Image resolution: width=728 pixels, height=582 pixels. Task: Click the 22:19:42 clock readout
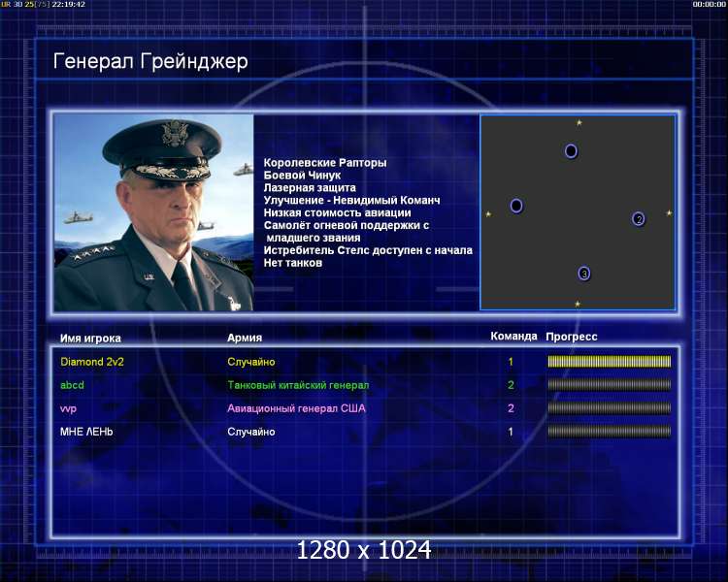pyautogui.click(x=68, y=4)
